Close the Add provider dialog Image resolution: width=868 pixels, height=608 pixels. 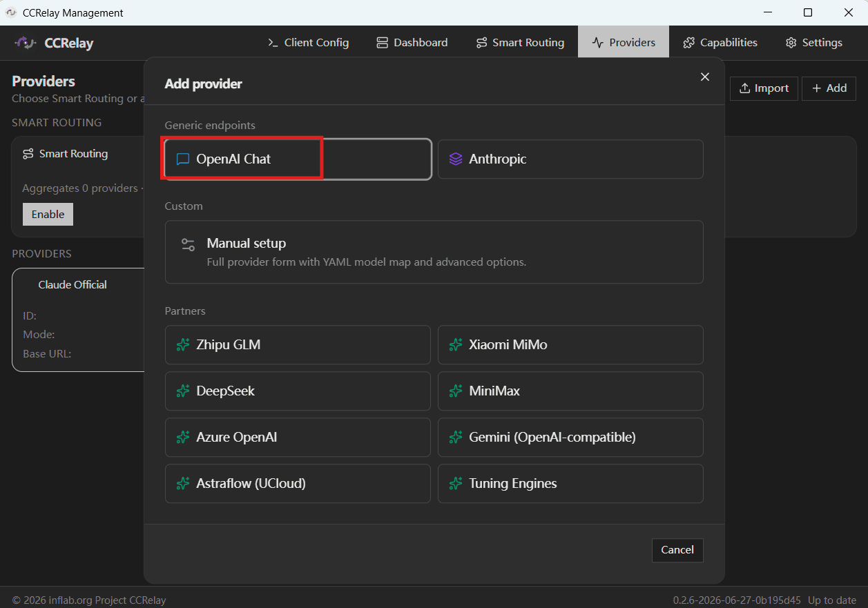705,77
